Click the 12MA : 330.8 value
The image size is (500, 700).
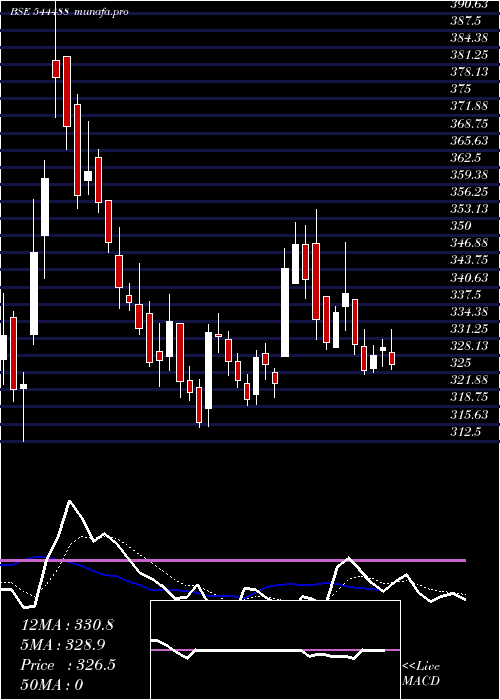(x=67, y=625)
